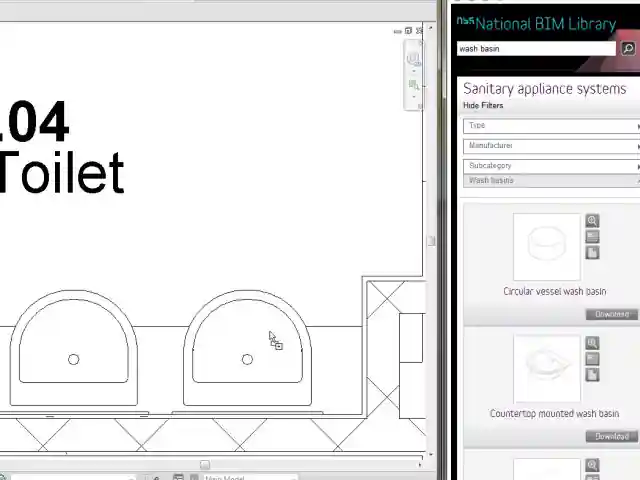The width and height of the screenshot is (640, 480).
Task: Open Countertop mounted wash basin thumbnail
Action: click(546, 368)
